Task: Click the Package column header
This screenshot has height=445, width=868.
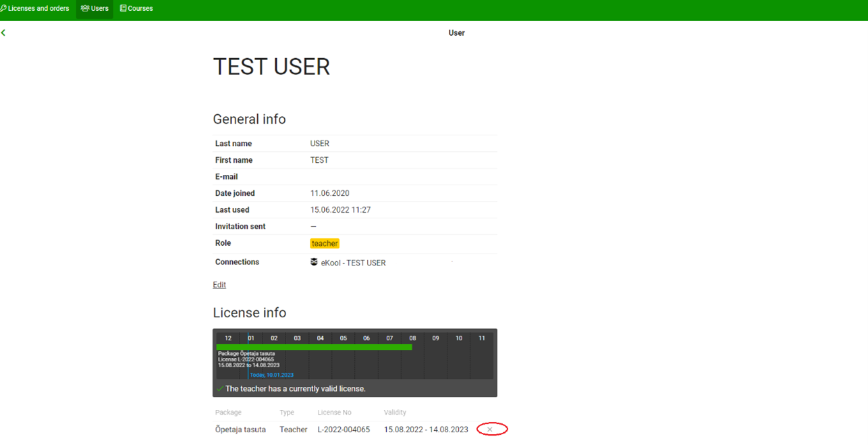Action: click(228, 412)
